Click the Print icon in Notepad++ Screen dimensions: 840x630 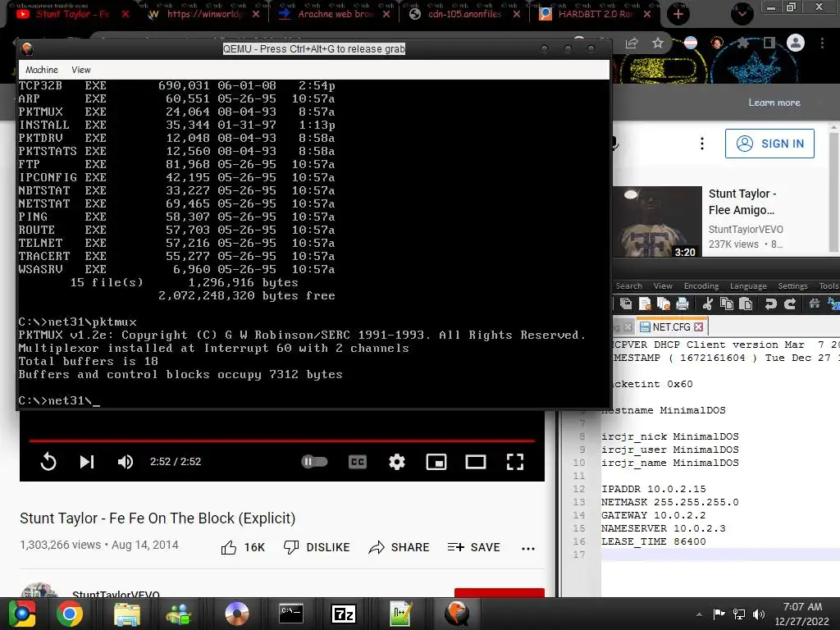point(682,304)
